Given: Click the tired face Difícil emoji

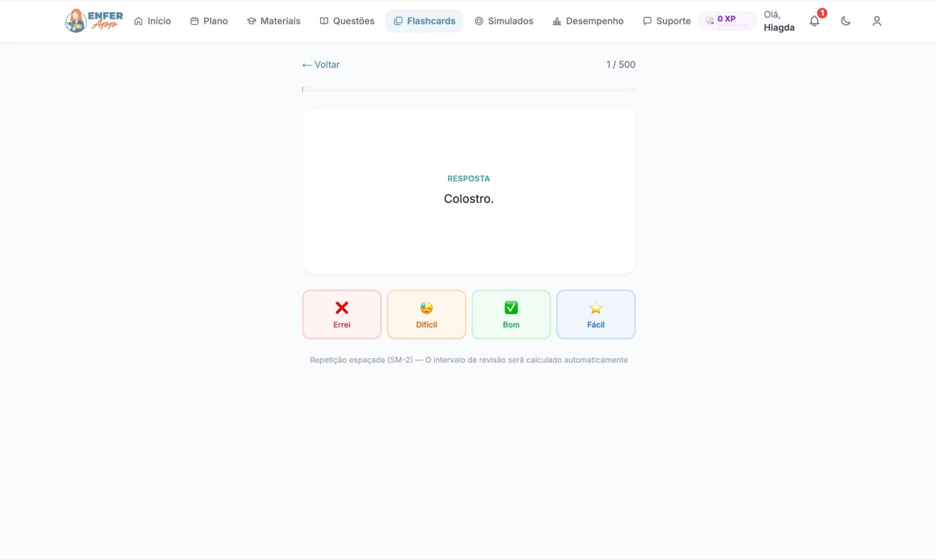Looking at the screenshot, I should 427,307.
